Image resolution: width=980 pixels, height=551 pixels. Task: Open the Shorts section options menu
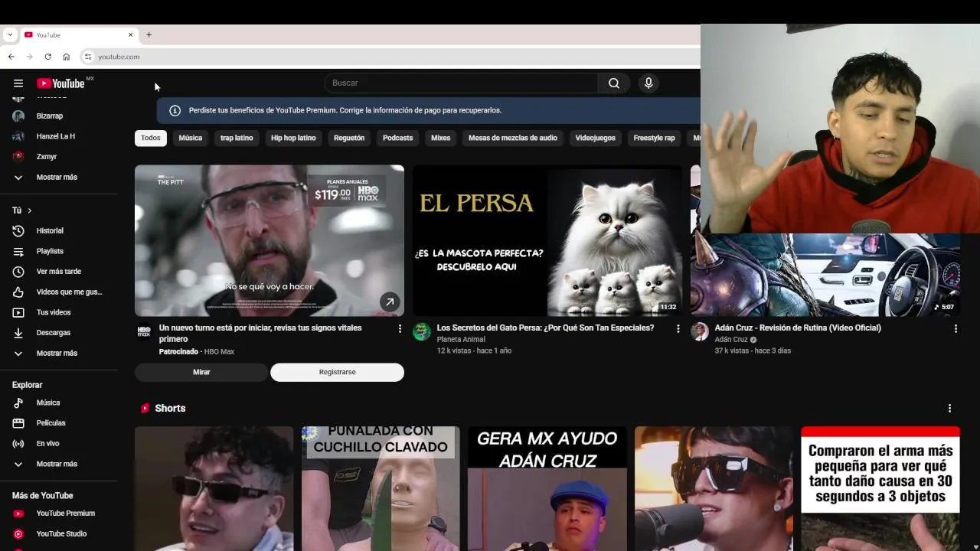pos(949,409)
